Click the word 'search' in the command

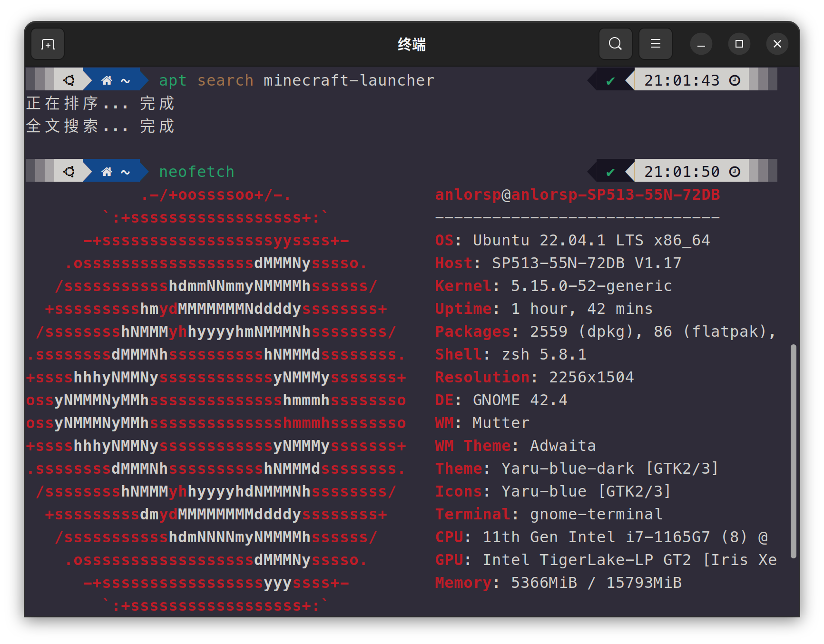pyautogui.click(x=225, y=80)
